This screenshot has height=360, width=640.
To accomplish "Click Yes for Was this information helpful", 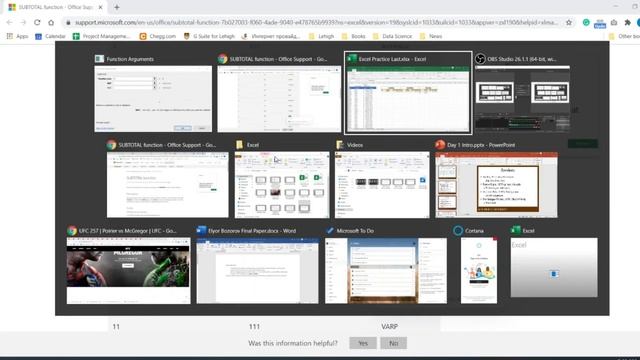I will (363, 343).
